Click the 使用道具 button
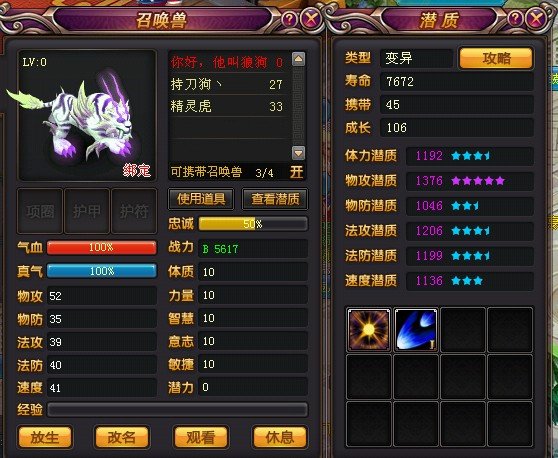Image resolution: width=558 pixels, height=458 pixels. point(201,199)
